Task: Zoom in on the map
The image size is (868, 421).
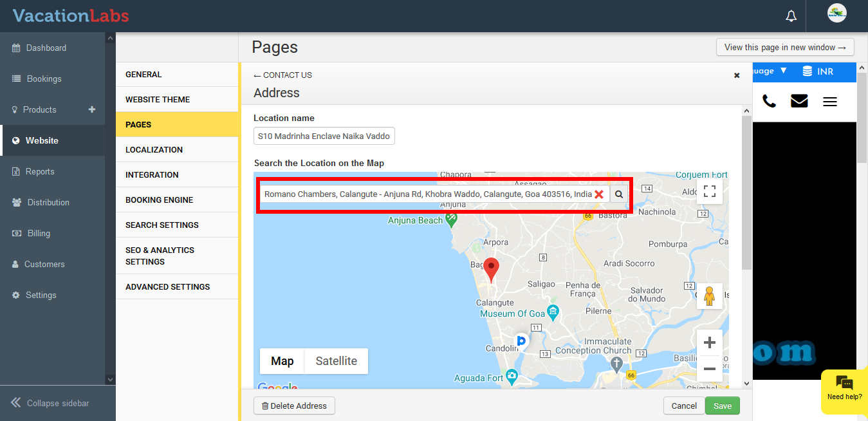Action: coord(709,342)
